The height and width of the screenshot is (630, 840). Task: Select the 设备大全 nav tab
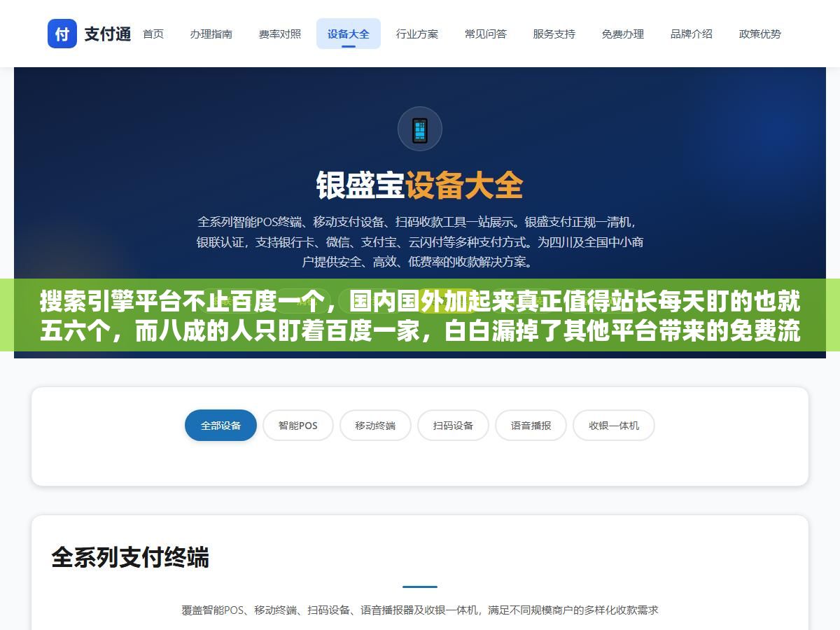tap(349, 34)
